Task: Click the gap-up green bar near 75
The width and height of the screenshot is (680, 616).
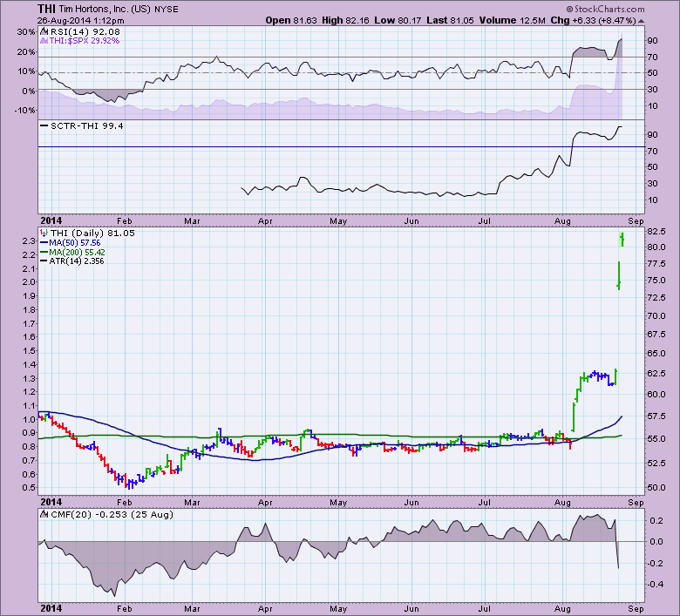Action: coord(619,275)
